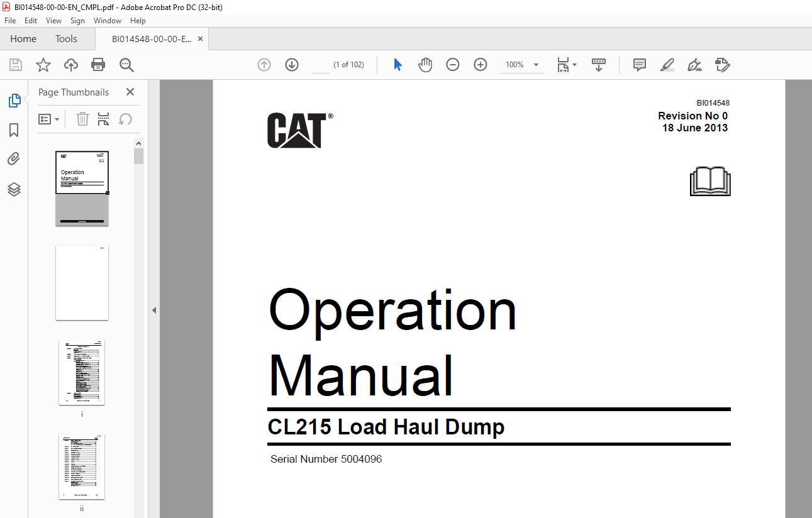Click the open book symbol on the page
812x518 pixels.
710,181
